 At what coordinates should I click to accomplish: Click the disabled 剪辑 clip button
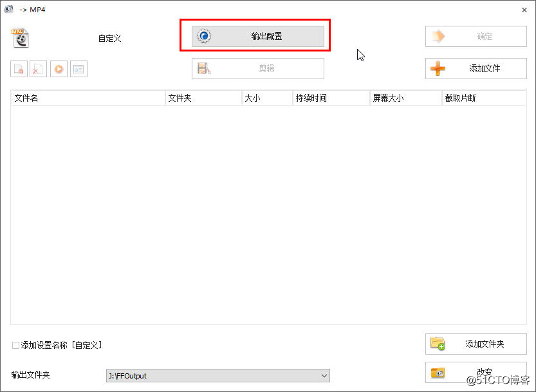coord(258,68)
